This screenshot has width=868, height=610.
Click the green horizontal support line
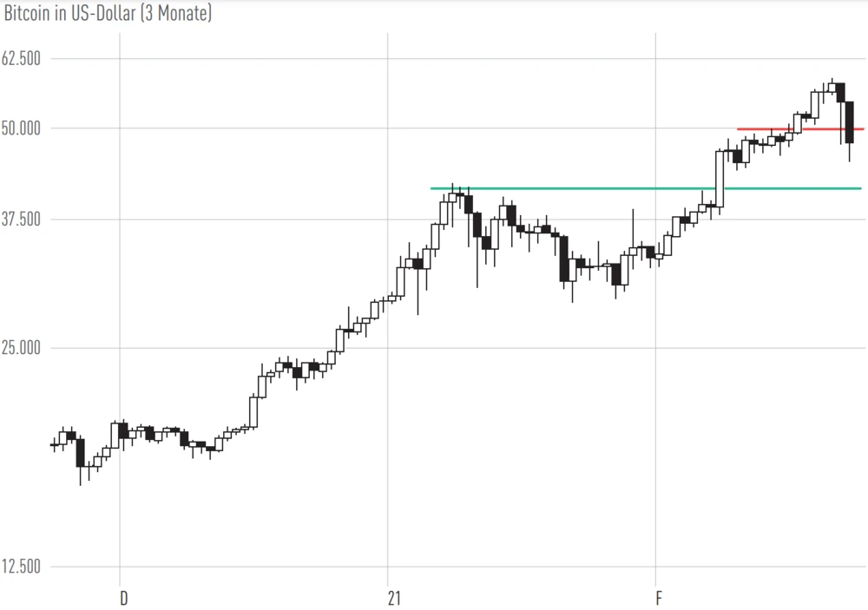click(x=564, y=187)
